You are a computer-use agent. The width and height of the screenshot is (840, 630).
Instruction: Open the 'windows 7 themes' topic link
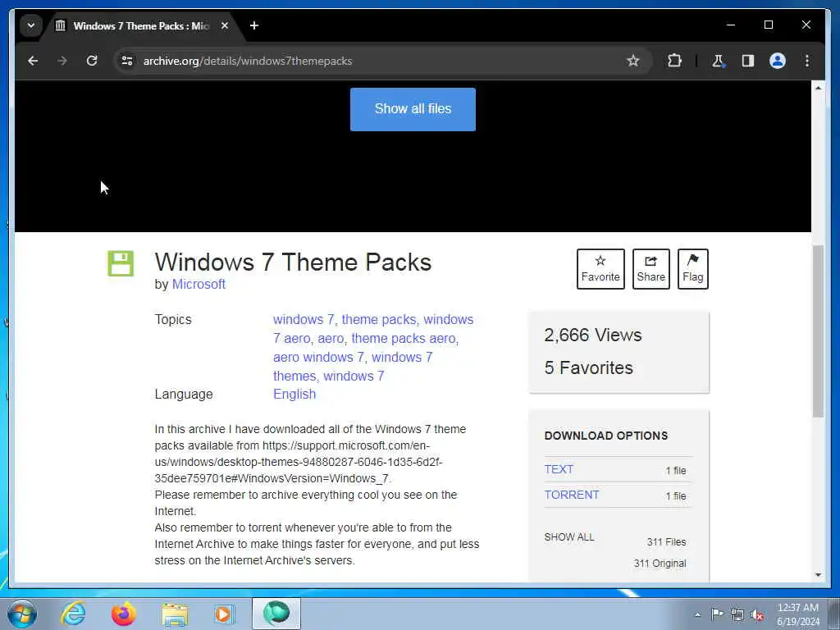click(353, 367)
